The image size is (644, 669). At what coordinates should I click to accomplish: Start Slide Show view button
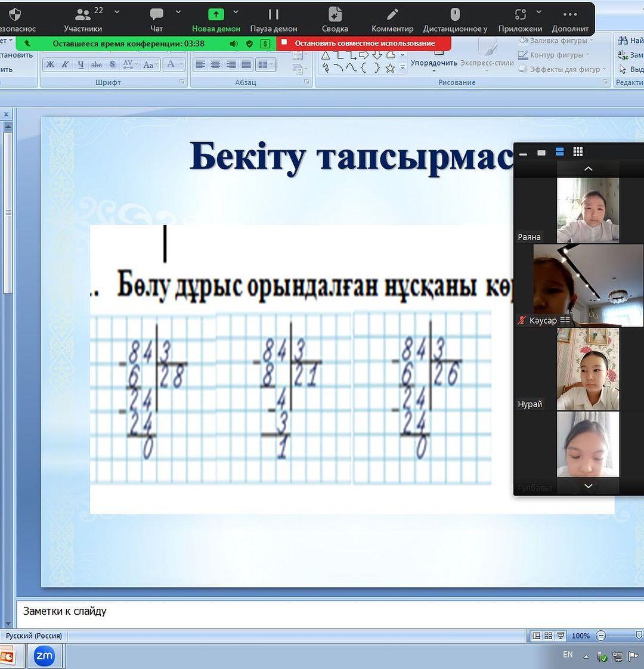(x=561, y=636)
